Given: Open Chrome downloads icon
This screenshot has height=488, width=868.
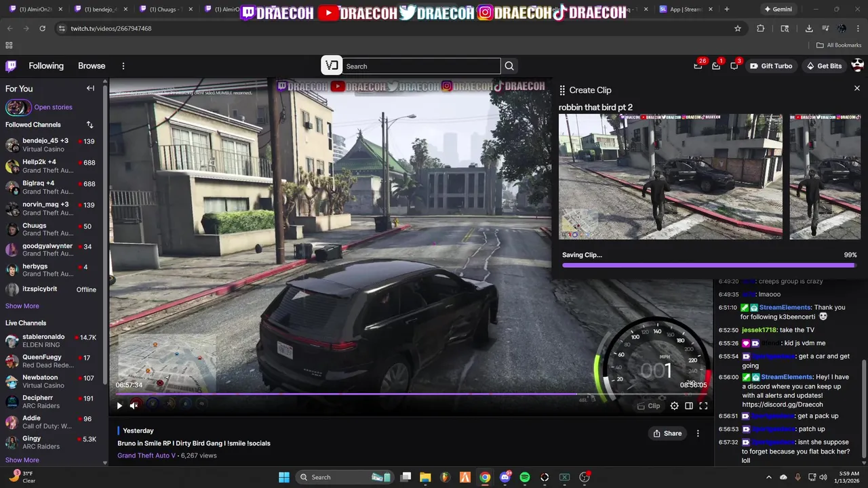Looking at the screenshot, I should pyautogui.click(x=809, y=28).
